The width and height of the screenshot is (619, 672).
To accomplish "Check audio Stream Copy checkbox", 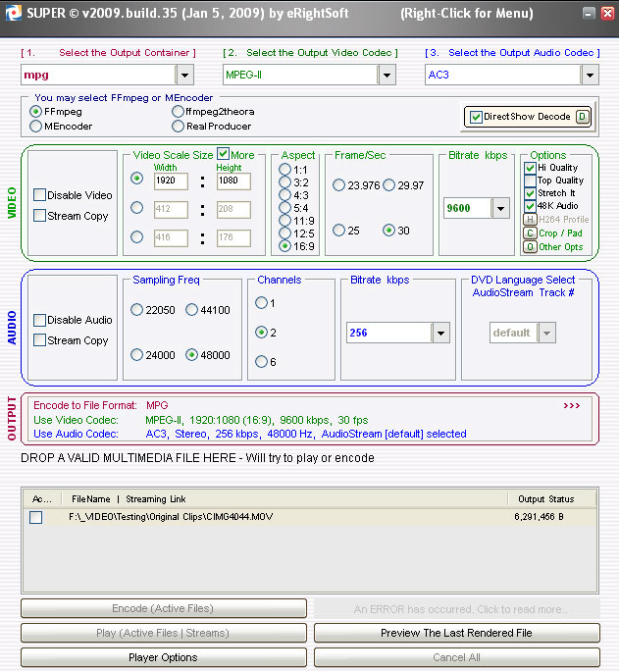I will (39, 340).
